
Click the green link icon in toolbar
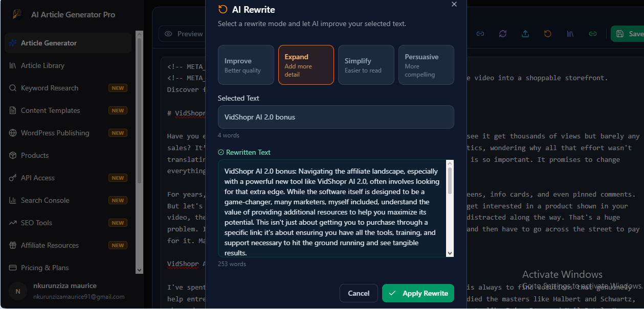tap(593, 34)
